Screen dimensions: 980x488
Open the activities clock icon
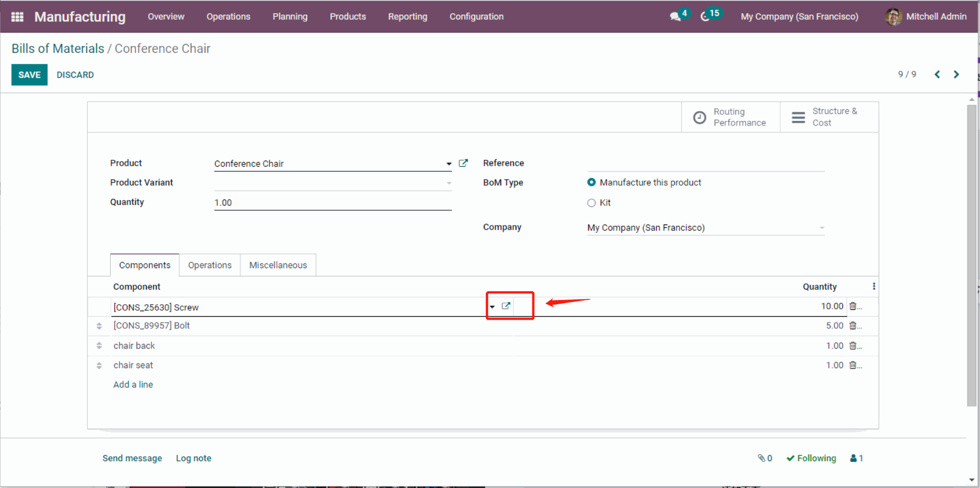click(x=705, y=16)
